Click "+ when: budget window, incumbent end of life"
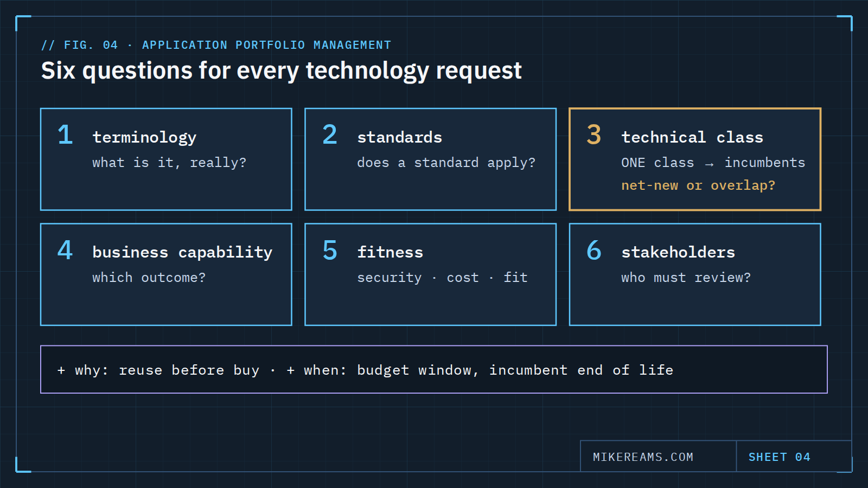 [x=480, y=370]
